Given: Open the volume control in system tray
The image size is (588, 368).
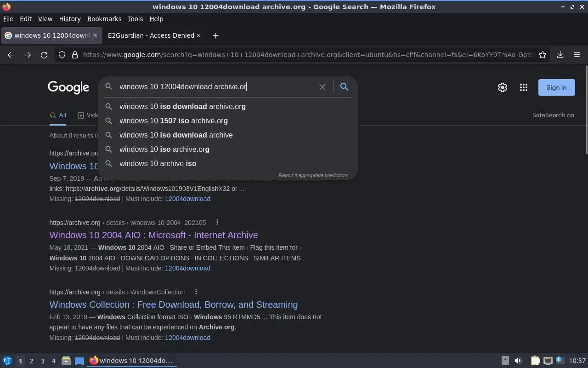Looking at the screenshot, I should pos(518,361).
